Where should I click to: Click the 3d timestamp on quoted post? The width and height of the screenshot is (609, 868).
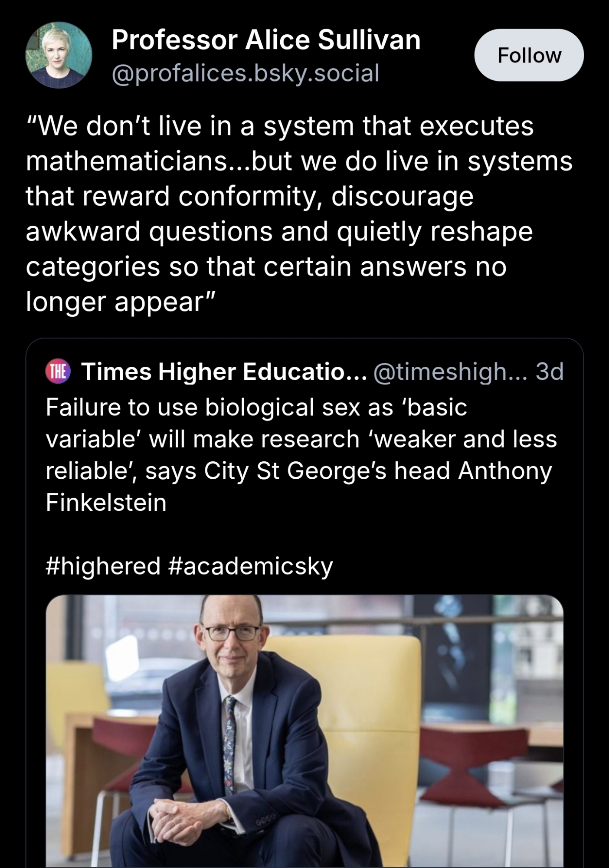click(549, 372)
